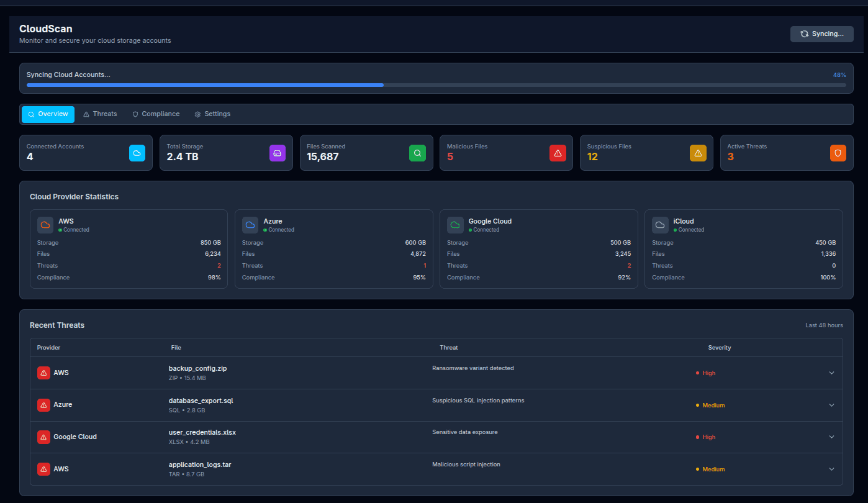
Task: Click the Last 48 hours link
Action: click(824, 325)
